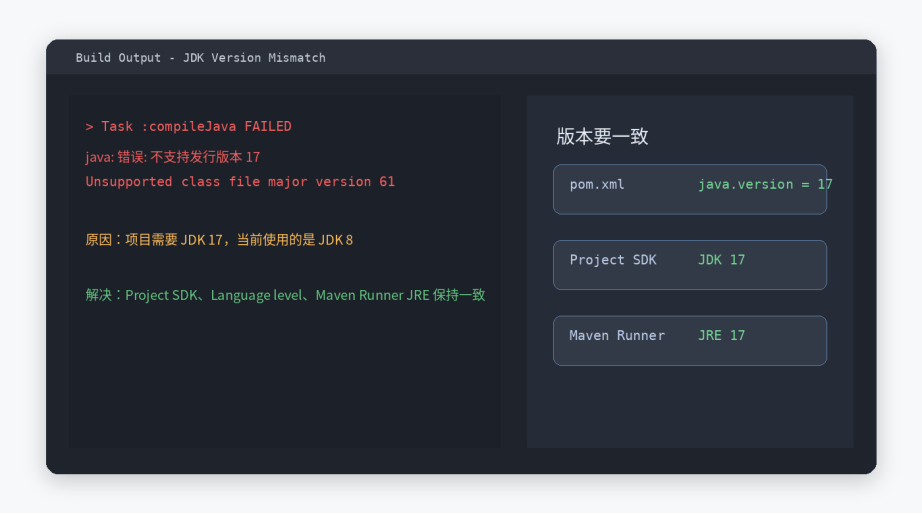The width and height of the screenshot is (922, 514).
Task: Click the number 61 in error line
Action: [387, 182]
